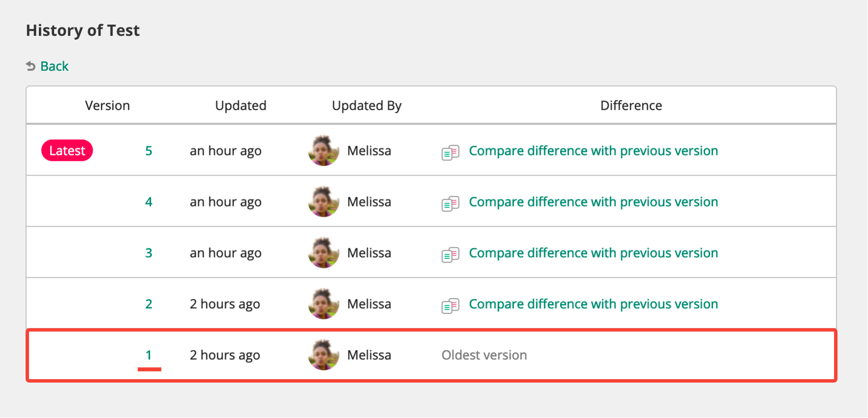Click Melissa's avatar in version 5 row
Screen dimensions: 868x418
323,151
